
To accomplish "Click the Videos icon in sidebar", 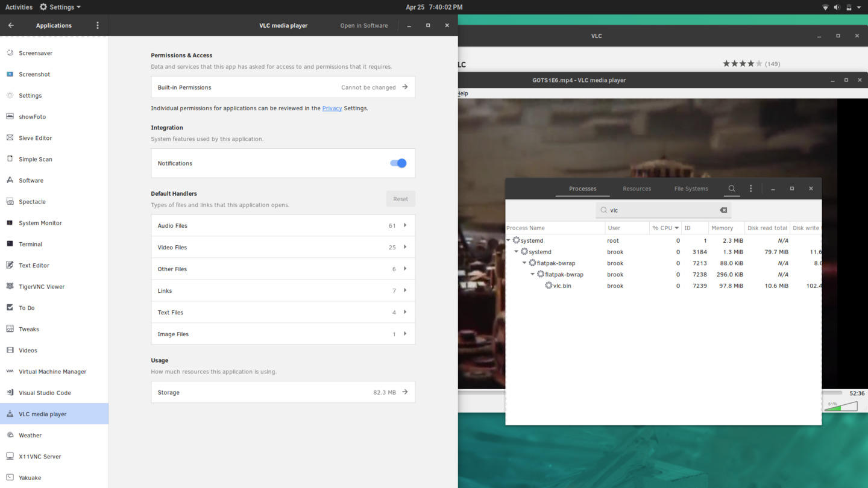I will point(10,350).
